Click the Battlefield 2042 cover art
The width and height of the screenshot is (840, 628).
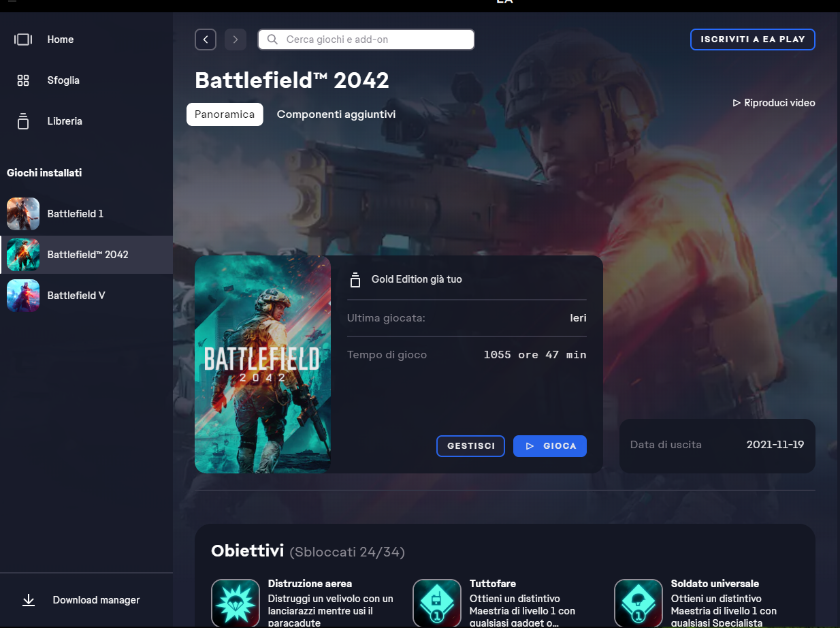(x=263, y=364)
